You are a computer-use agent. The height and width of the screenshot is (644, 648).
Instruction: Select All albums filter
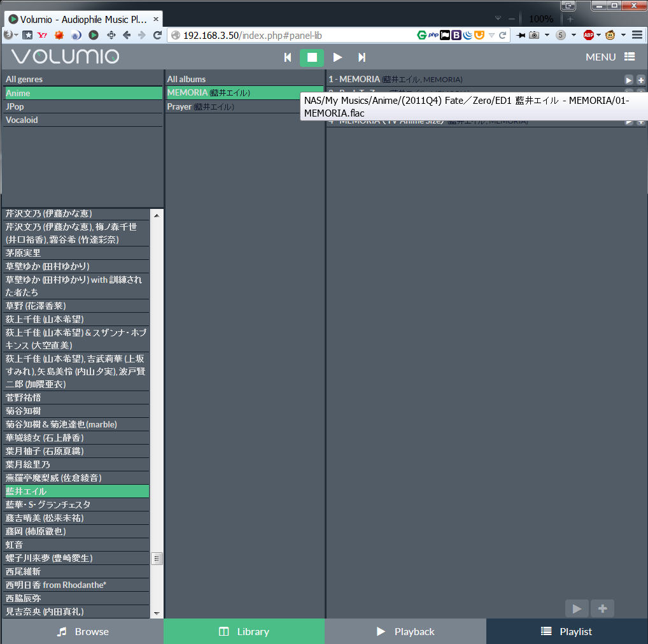[x=244, y=79]
